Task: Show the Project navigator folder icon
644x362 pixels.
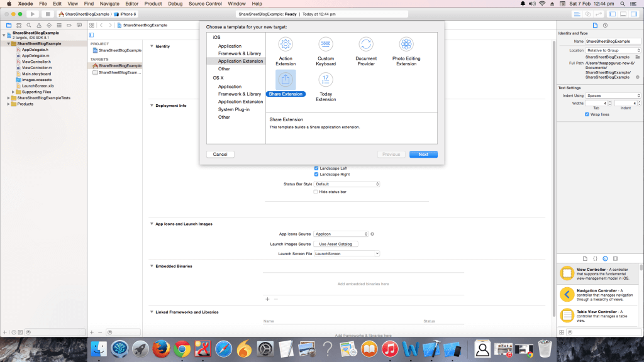Action: coord(9,25)
